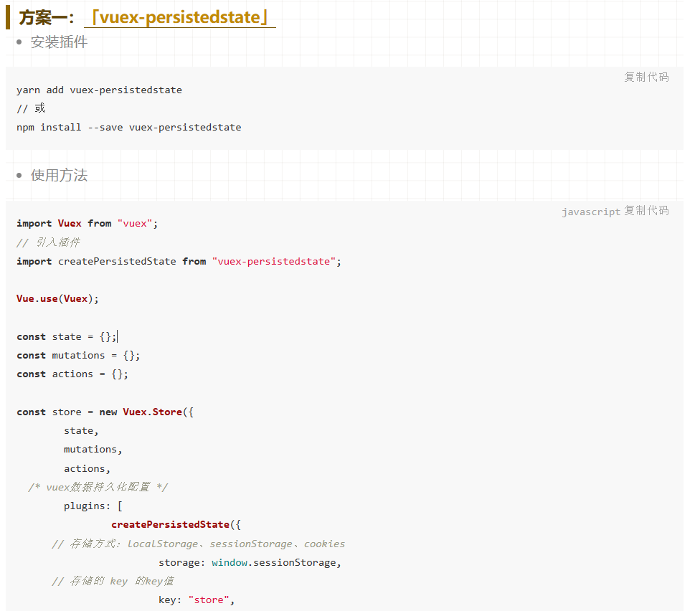Viewport: 700px width, 611px height.
Task: Click the const actions = {} line
Action: tap(72, 374)
